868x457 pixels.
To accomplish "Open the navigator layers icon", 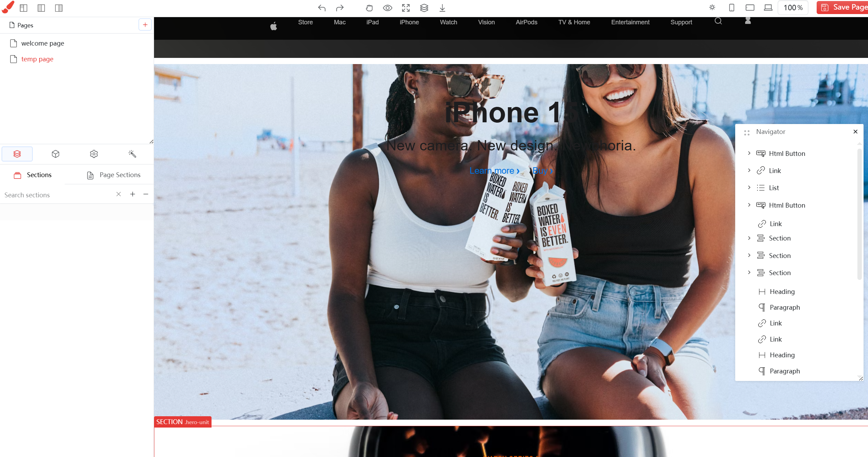I will click(424, 8).
